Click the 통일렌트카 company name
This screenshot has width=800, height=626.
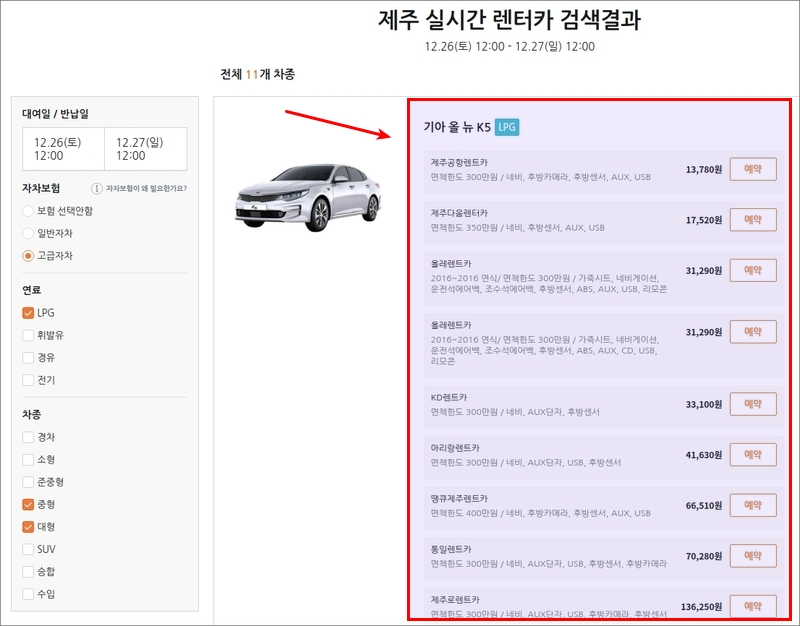[451, 549]
